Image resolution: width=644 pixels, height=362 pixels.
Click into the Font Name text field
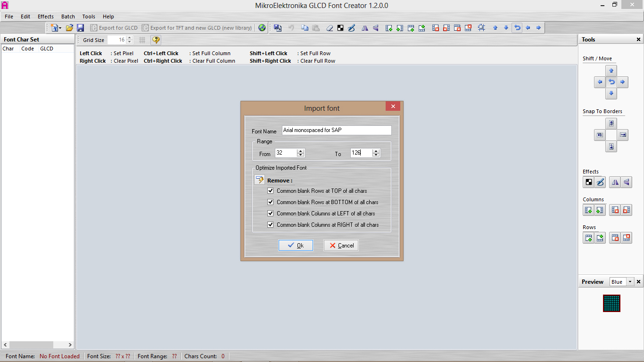337,130
